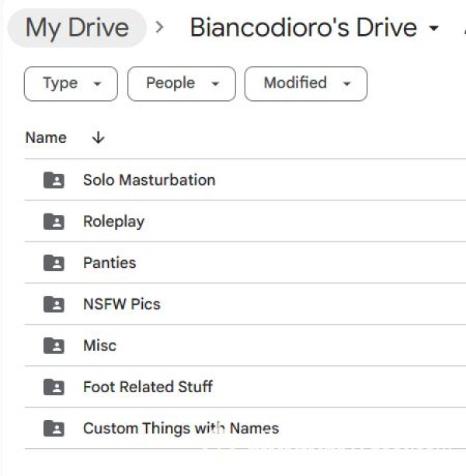The image size is (466, 476).
Task: Open the Modified filter dropdown
Action: [305, 83]
